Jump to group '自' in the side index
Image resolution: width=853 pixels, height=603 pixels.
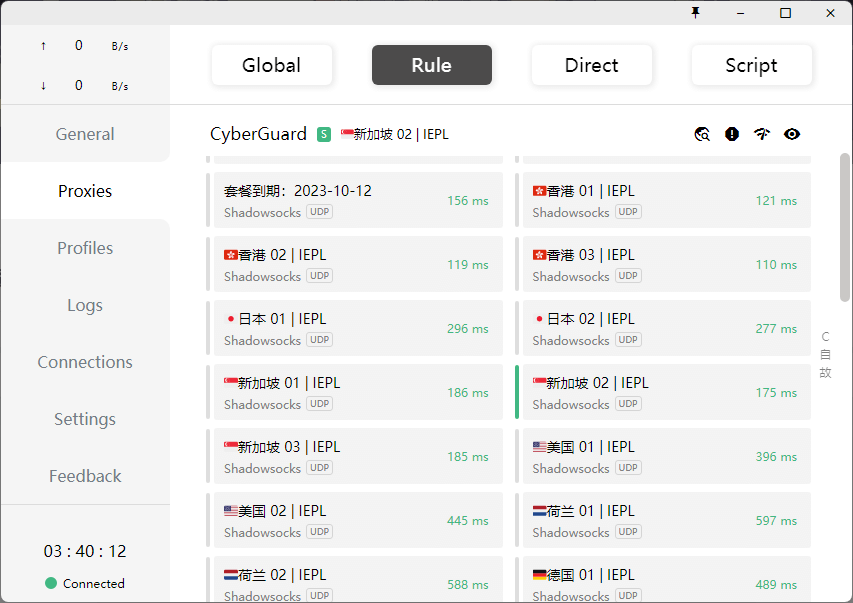pos(825,355)
